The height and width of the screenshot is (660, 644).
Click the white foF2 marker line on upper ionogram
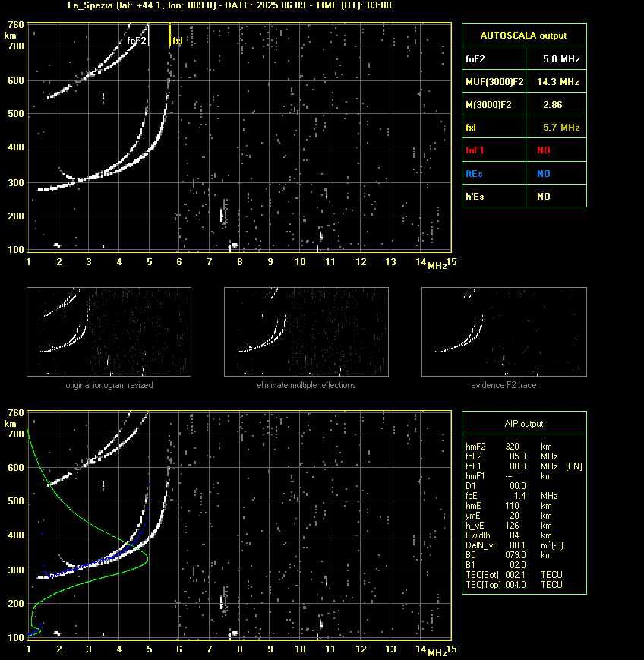(x=150, y=34)
